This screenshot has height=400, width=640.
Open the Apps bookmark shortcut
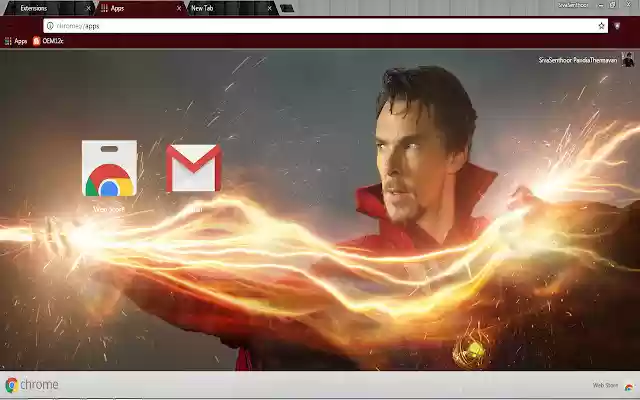pyautogui.click(x=16, y=41)
